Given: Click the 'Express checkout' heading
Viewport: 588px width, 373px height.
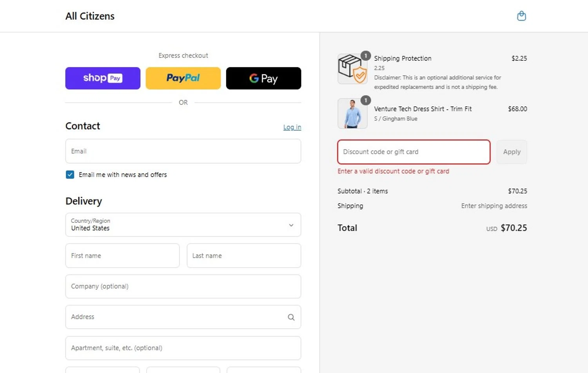Looking at the screenshot, I should [183, 55].
